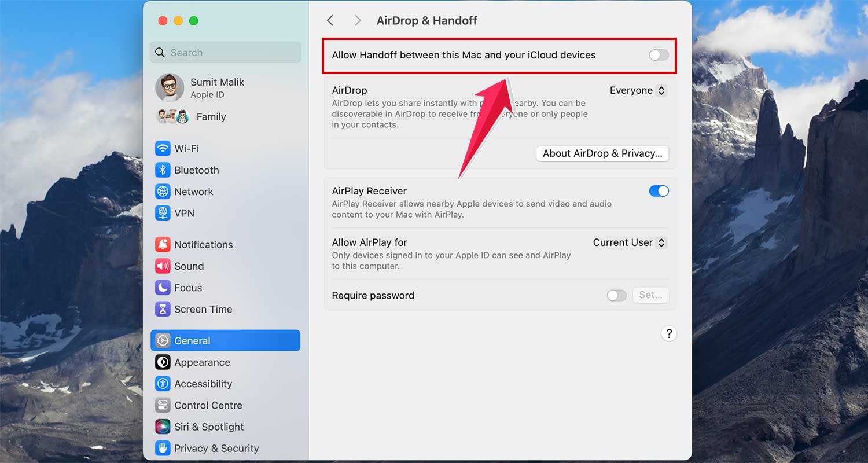Image resolution: width=868 pixels, height=463 pixels.
Task: Select General in the sidebar
Action: (x=191, y=340)
